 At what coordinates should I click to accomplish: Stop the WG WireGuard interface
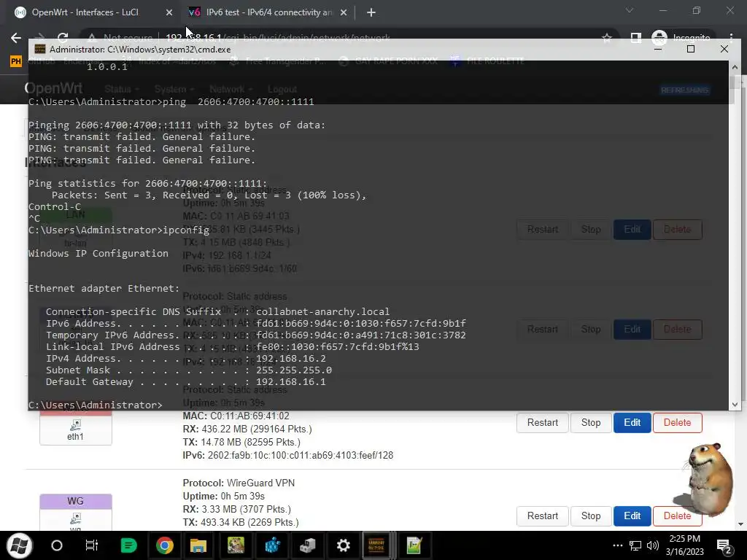point(591,516)
